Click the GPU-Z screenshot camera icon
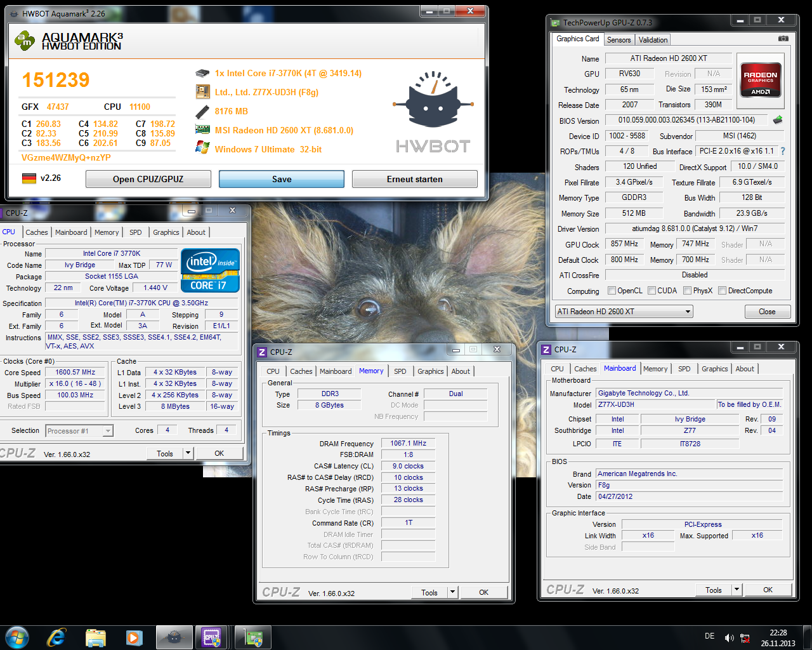812x650 pixels. pyautogui.click(x=783, y=39)
